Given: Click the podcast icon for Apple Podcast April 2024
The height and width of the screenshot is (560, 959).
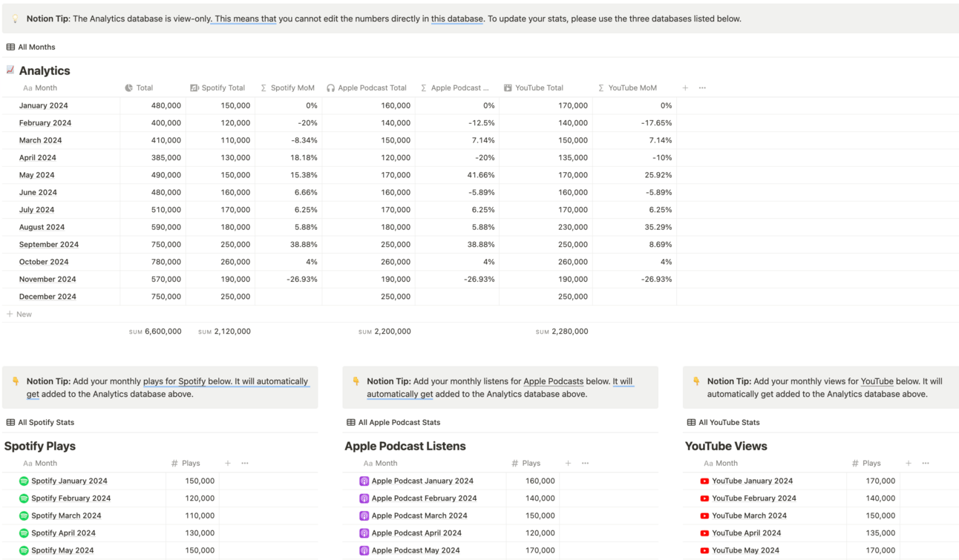Looking at the screenshot, I should pyautogui.click(x=364, y=533).
